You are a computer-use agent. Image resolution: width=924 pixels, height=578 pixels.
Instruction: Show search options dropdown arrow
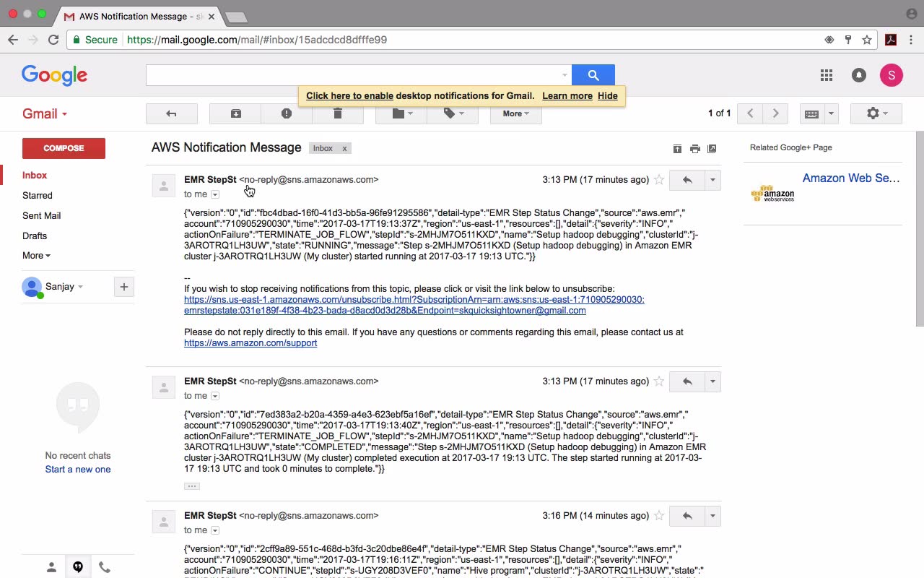click(x=565, y=75)
